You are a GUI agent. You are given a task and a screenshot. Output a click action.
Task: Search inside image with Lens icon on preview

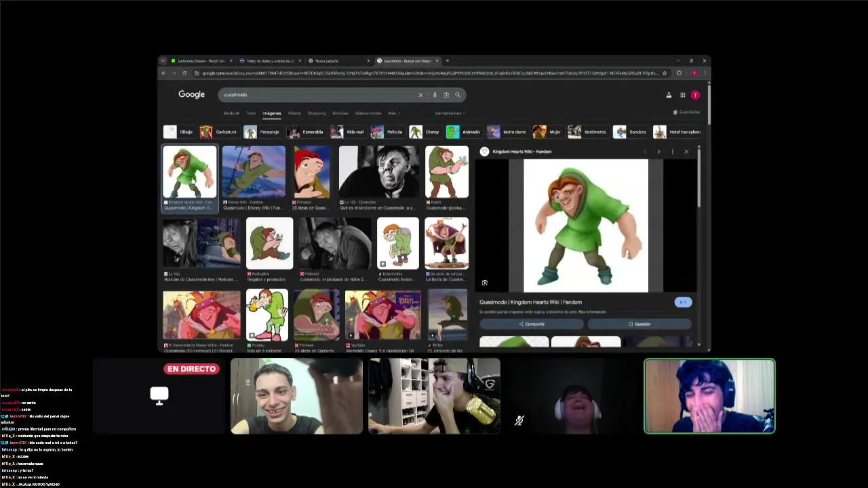pos(485,283)
